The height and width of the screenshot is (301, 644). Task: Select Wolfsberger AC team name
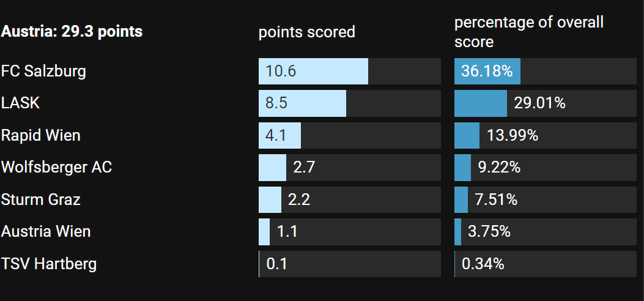(56, 167)
